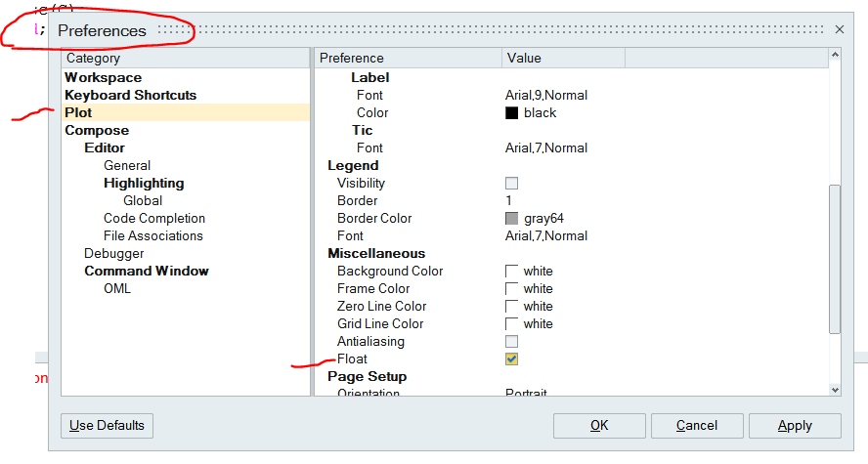Click the Category column header
Screen dimensions: 868x464
(x=186, y=58)
